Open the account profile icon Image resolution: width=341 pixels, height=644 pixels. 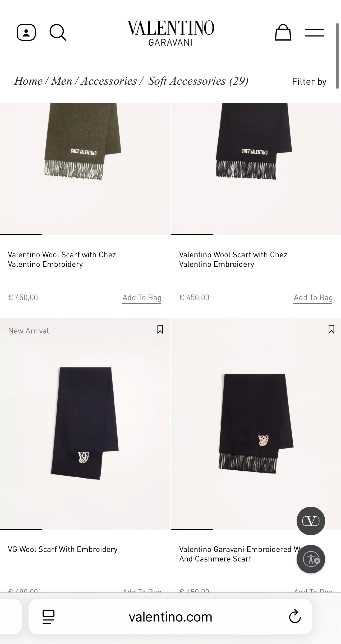click(x=26, y=33)
